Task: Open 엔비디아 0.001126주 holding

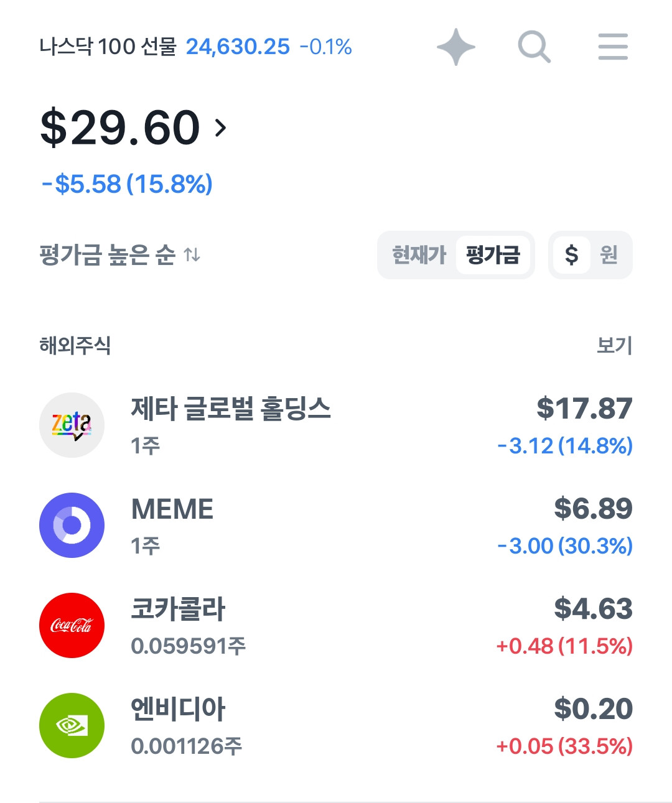Action: click(x=336, y=725)
